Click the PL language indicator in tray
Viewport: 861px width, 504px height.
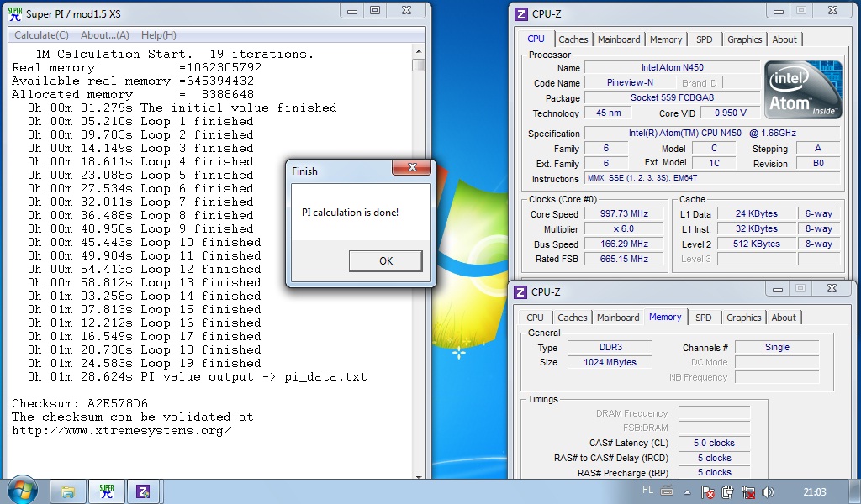[x=648, y=490]
